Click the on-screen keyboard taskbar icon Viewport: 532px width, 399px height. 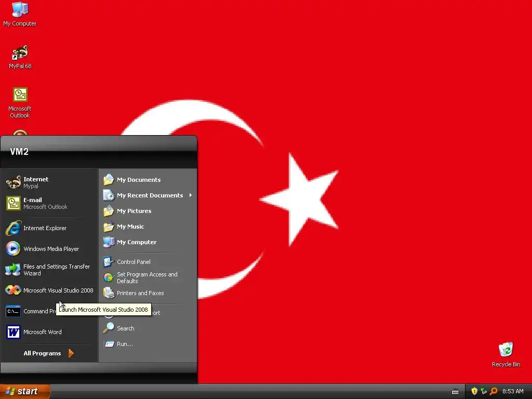click(455, 392)
